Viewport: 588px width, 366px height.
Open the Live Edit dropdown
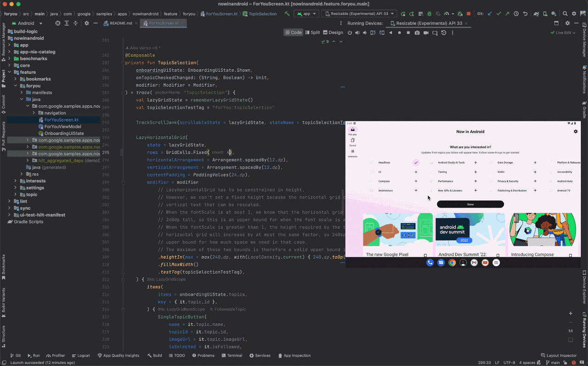(563, 33)
